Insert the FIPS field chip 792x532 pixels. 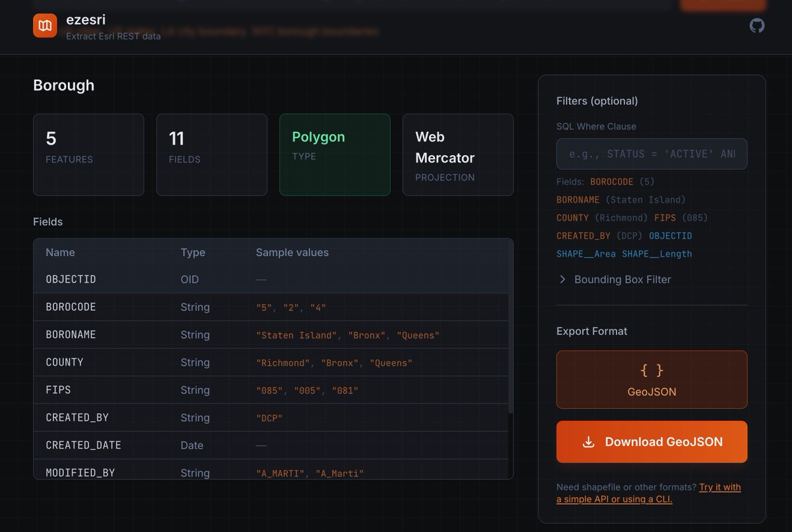click(x=665, y=218)
